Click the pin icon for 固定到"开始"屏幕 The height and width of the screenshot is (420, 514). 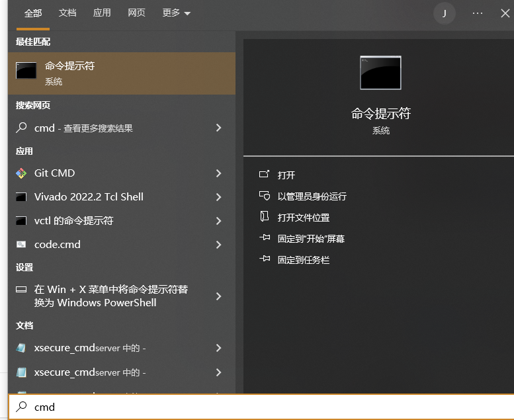pyautogui.click(x=265, y=237)
